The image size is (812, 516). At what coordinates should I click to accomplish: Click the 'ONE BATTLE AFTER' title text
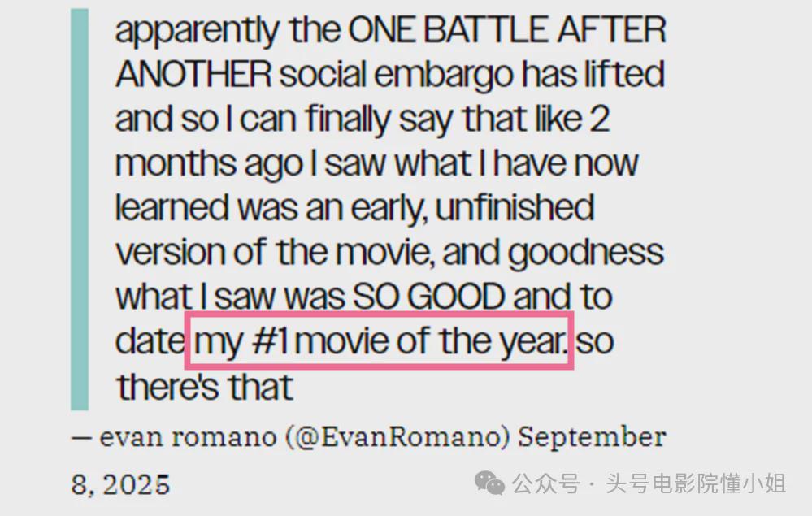pyautogui.click(x=507, y=30)
